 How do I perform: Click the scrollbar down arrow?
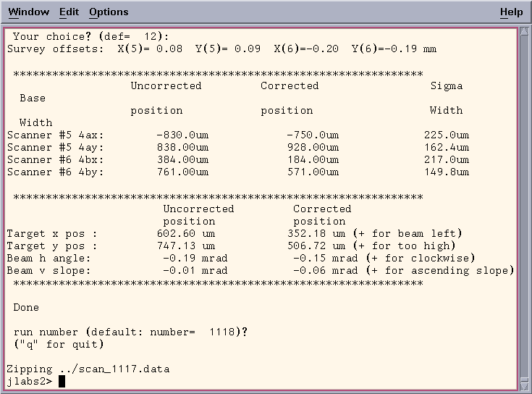click(x=524, y=385)
